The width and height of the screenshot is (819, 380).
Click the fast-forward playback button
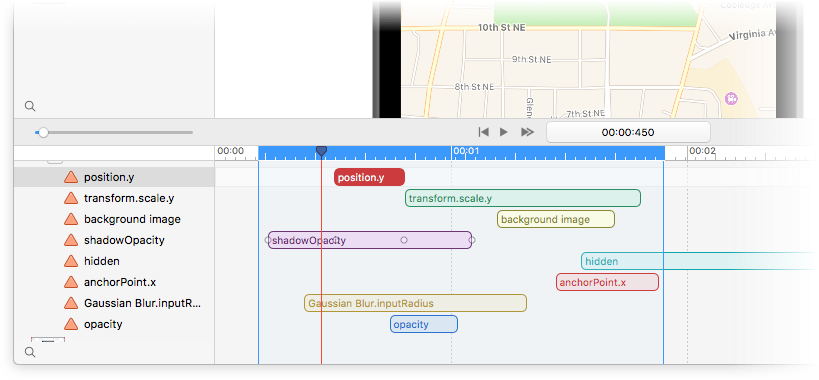[x=528, y=132]
